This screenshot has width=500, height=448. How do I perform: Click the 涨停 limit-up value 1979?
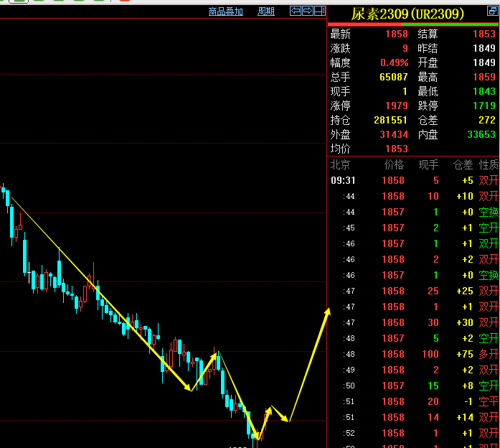coord(396,106)
